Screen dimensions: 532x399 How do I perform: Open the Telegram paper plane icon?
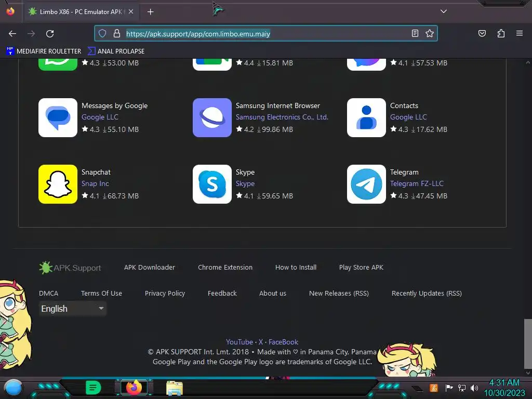pos(366,184)
